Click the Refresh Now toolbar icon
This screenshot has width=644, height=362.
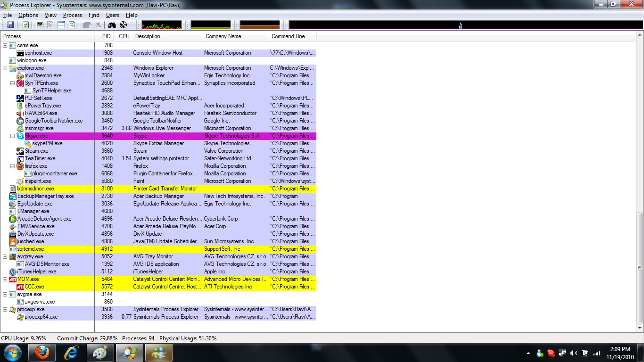tap(26, 25)
